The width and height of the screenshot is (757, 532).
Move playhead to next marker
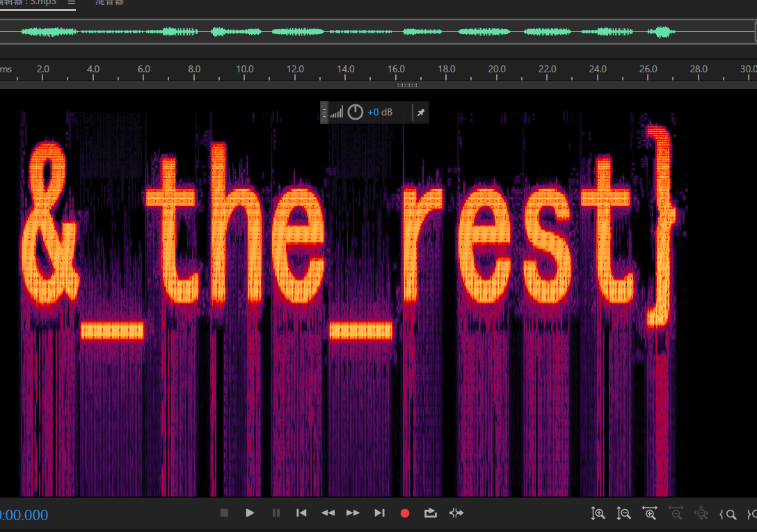[x=379, y=513]
